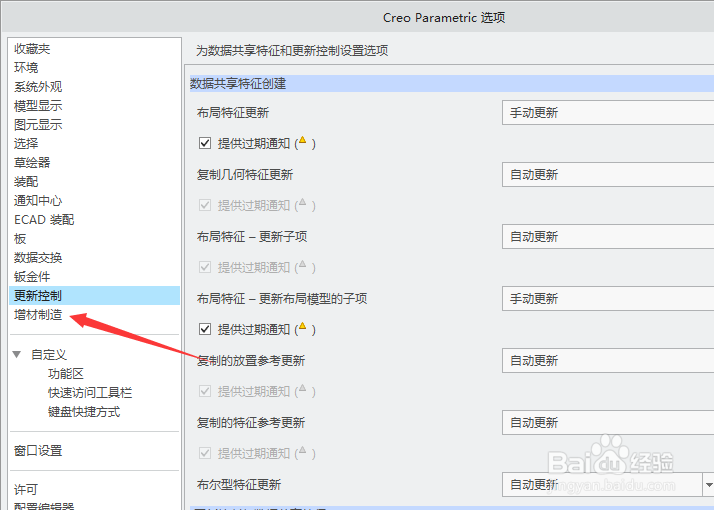Image resolution: width=714 pixels, height=510 pixels.
Task: Open 复制几何特征更新 dropdown
Action: click(x=608, y=175)
